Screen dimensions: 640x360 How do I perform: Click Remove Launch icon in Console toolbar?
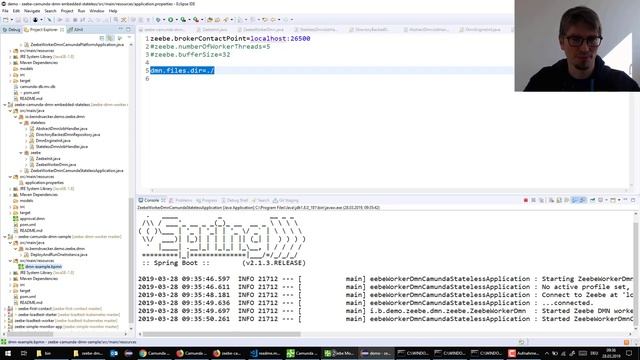[x=533, y=200]
